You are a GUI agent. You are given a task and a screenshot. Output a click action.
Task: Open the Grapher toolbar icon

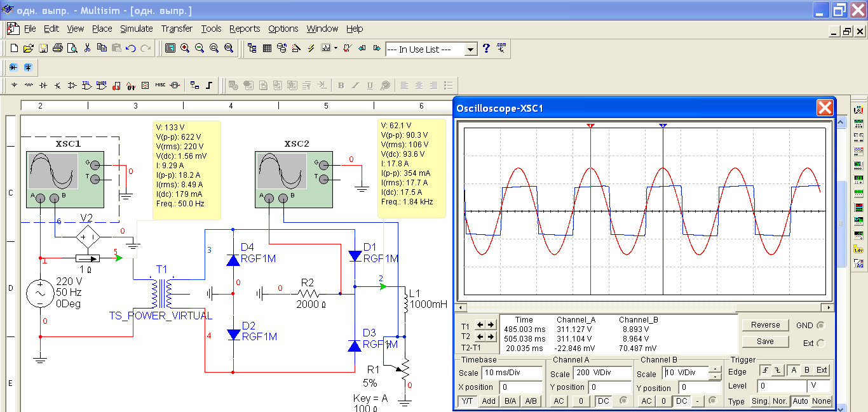pos(326,48)
